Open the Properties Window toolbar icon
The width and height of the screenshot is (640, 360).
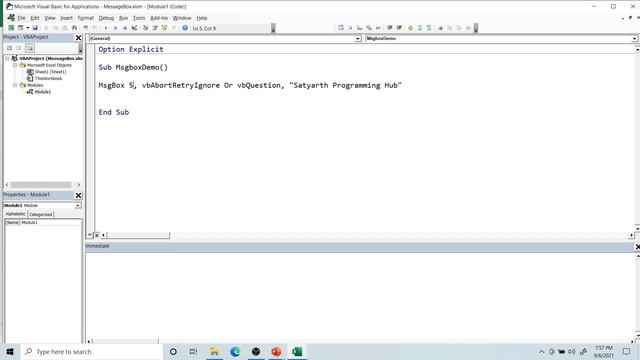(155, 28)
